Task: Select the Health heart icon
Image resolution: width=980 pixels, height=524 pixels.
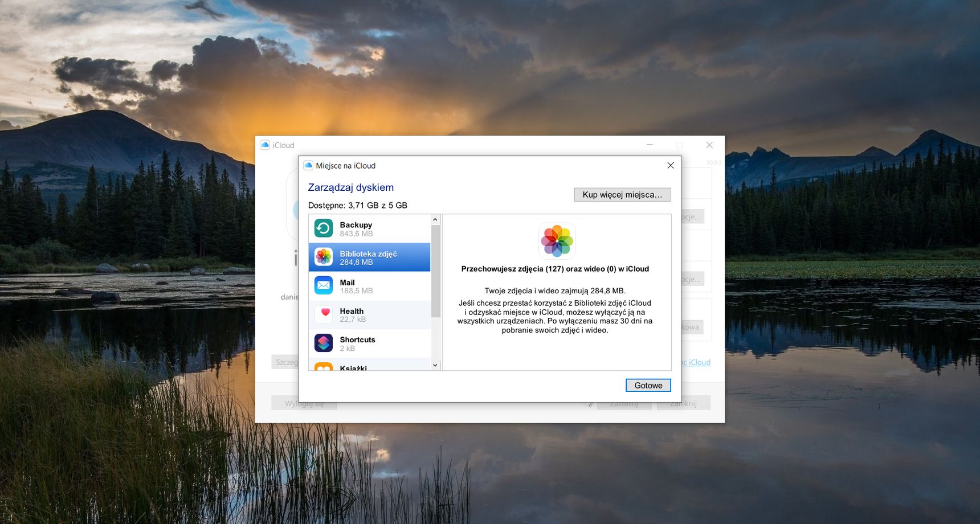Action: (x=324, y=314)
